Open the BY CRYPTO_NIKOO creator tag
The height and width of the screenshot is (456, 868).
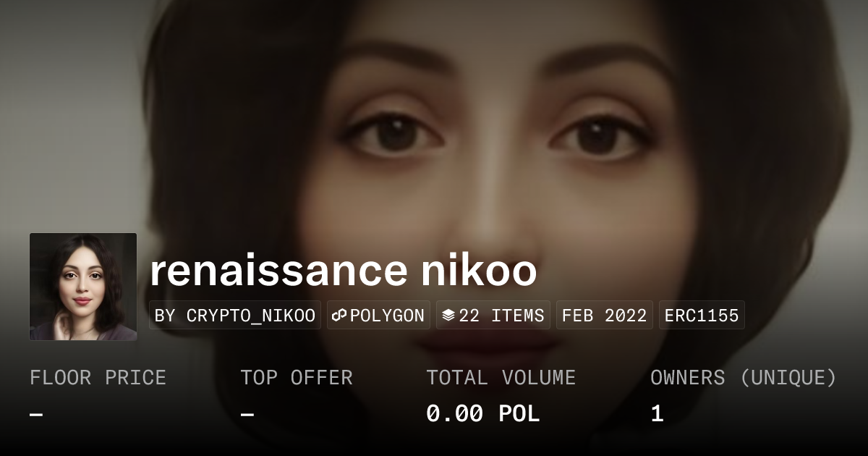(x=235, y=316)
